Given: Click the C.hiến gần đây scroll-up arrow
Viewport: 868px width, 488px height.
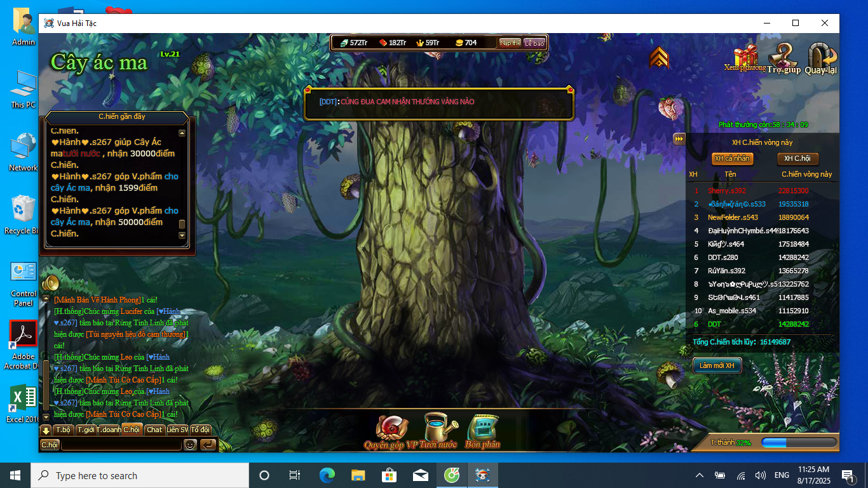Looking at the screenshot, I should pyautogui.click(x=182, y=133).
